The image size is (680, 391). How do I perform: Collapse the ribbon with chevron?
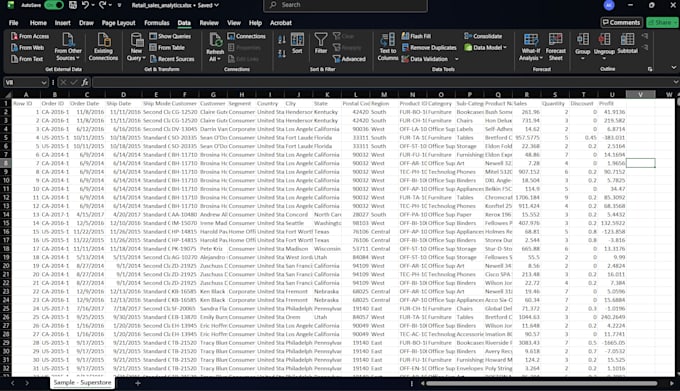click(673, 68)
